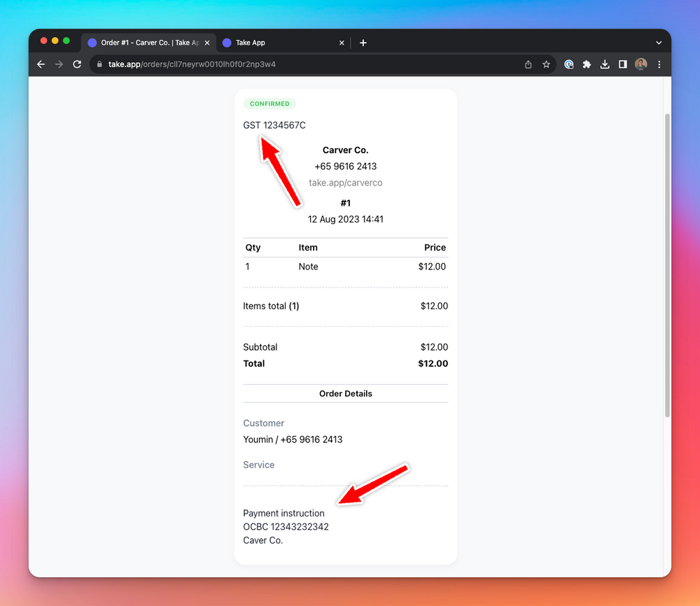Click OCBC 12343232342 account number
The height and width of the screenshot is (606, 700).
coord(286,526)
